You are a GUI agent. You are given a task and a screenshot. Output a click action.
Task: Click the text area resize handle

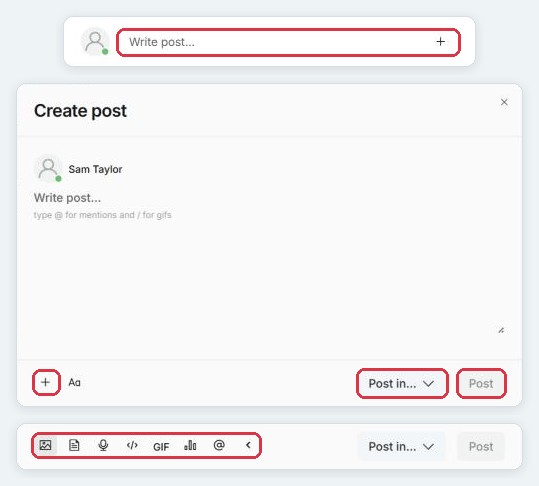[x=501, y=330]
